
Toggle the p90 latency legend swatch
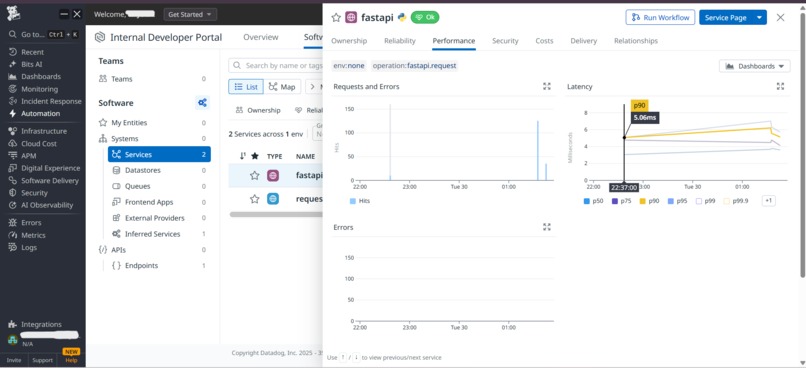click(x=643, y=201)
